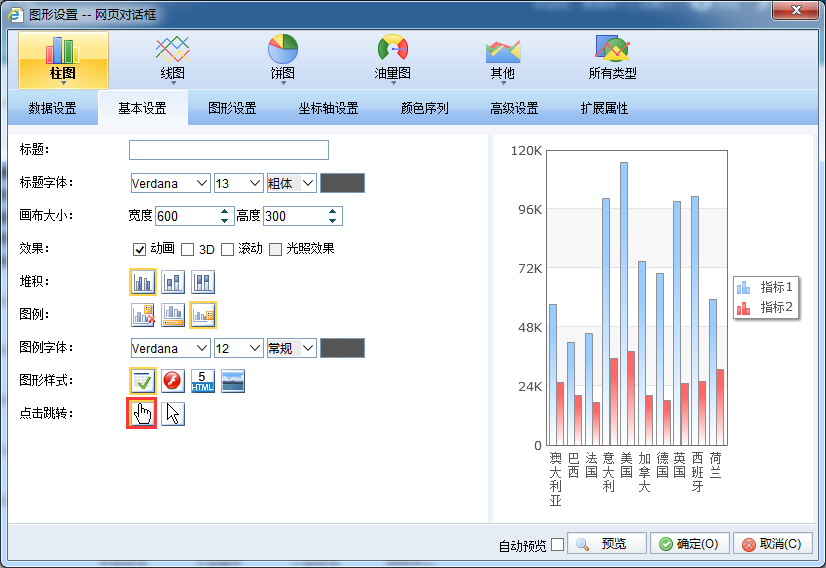The image size is (826, 568).
Task: Switch to the 数据设置 tab
Action: [x=53, y=108]
